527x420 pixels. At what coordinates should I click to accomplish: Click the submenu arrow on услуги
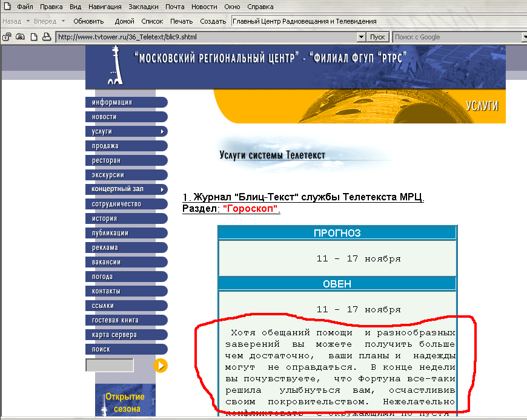pos(162,131)
